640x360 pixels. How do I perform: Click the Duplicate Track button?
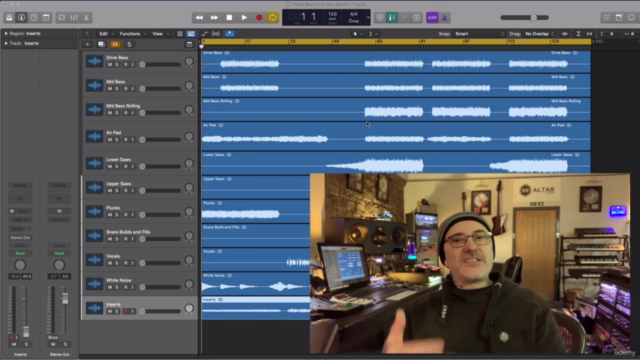click(x=101, y=44)
